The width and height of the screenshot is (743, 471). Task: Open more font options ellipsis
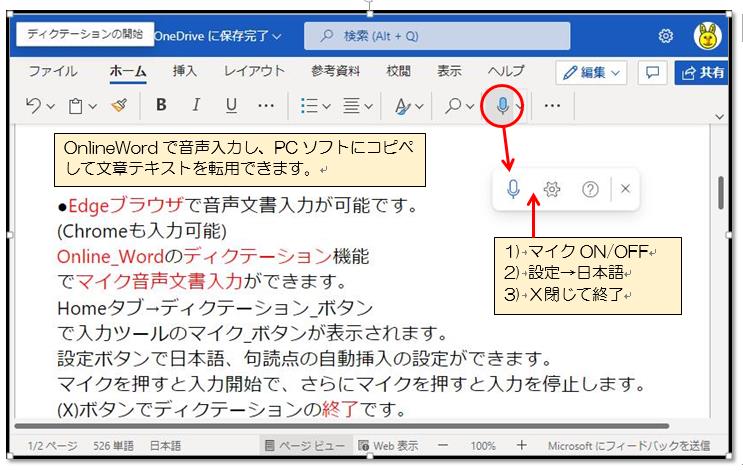[266, 105]
